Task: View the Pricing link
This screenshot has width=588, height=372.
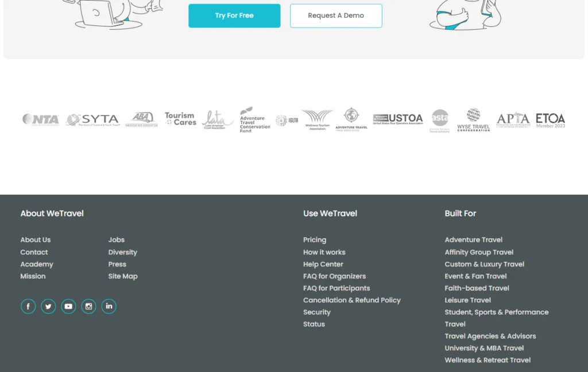Action: [315, 240]
